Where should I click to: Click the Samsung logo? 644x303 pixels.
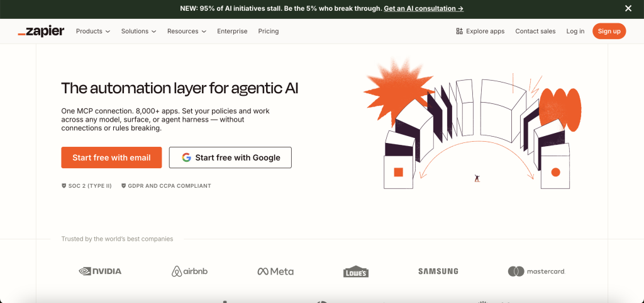pyautogui.click(x=438, y=272)
